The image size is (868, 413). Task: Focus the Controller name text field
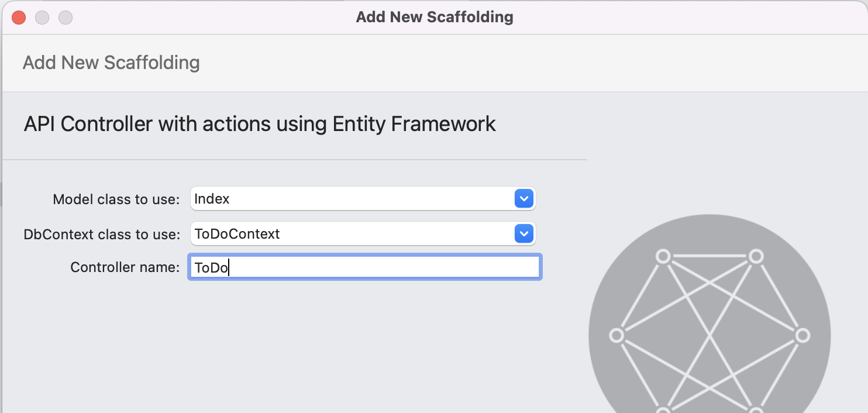coord(380,267)
